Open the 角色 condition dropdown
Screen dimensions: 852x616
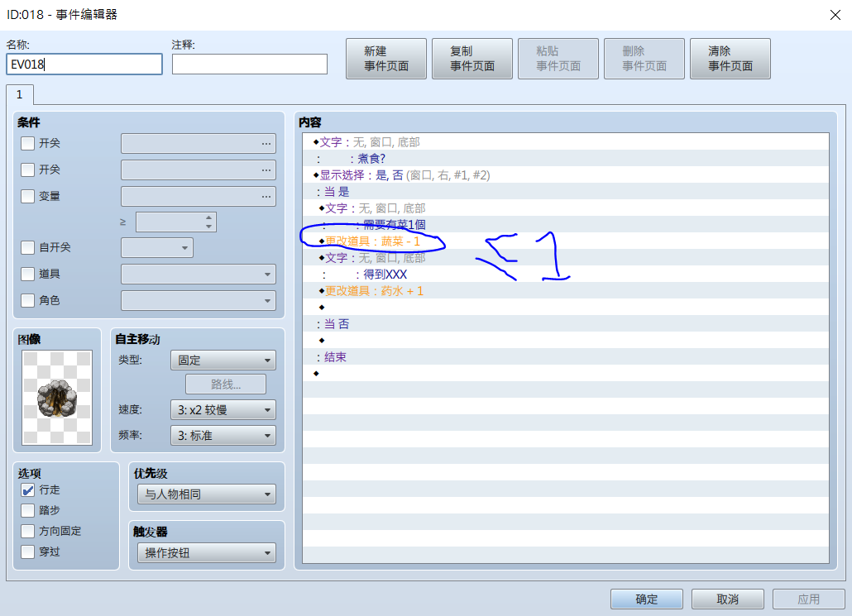point(199,300)
